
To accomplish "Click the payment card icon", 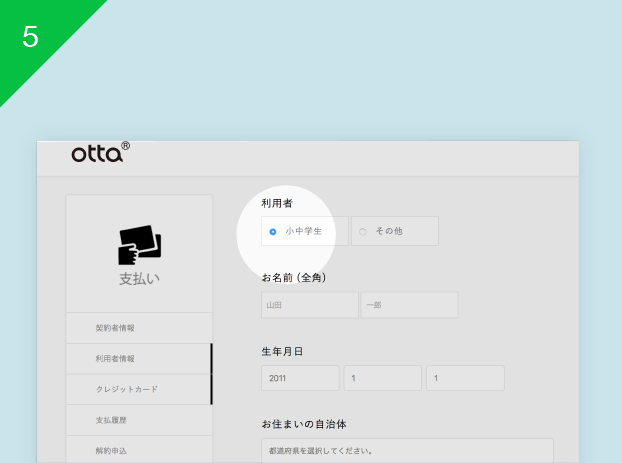I will 140,245.
